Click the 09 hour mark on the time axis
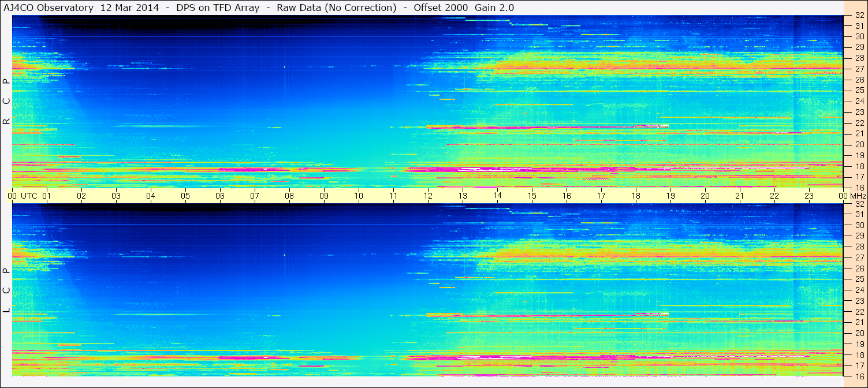Image resolution: width=868 pixels, height=388 pixels. tap(324, 196)
